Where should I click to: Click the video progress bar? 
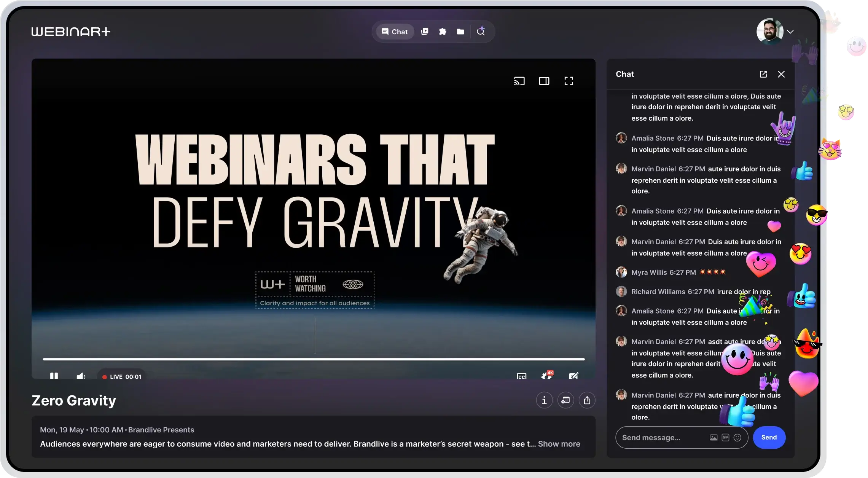(314, 359)
